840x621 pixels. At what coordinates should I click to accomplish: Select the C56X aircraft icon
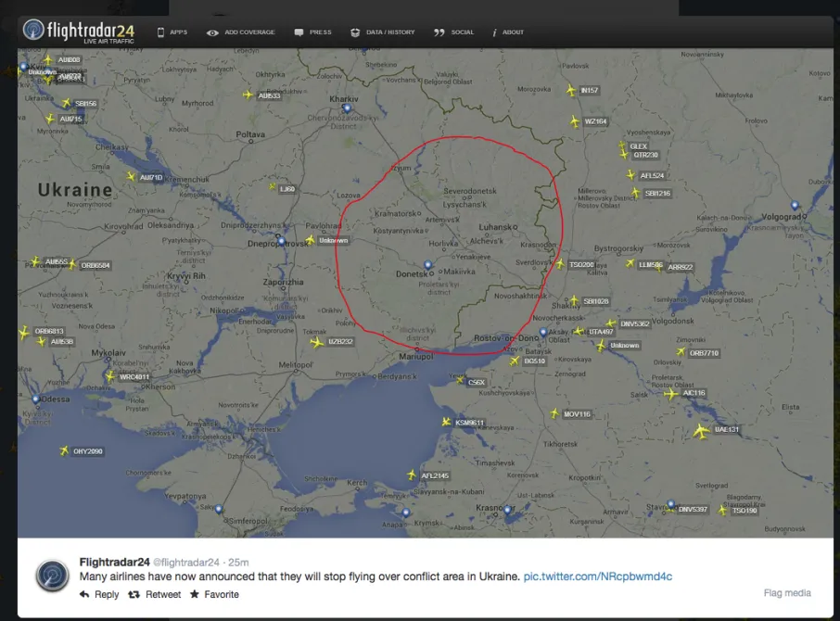[x=460, y=380]
